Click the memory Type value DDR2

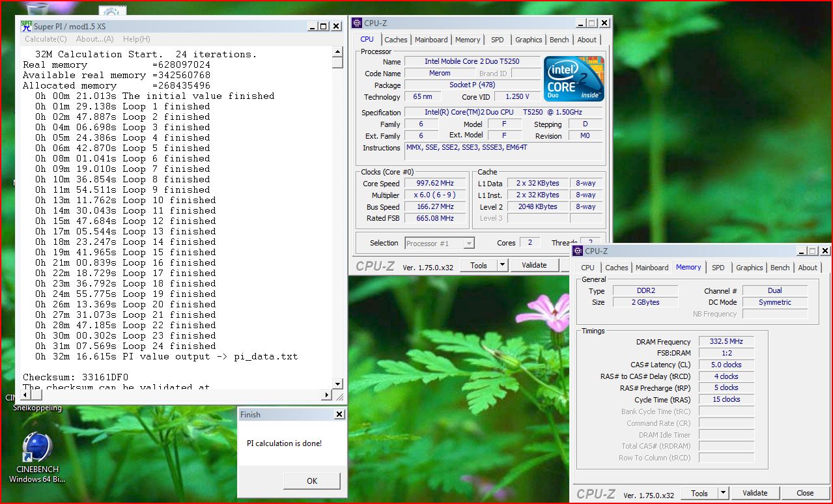point(644,291)
